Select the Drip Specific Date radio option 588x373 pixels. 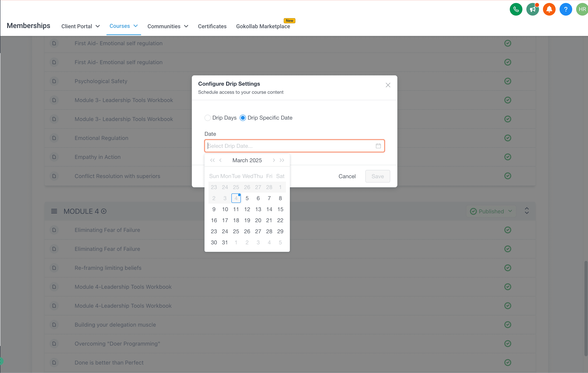click(x=242, y=118)
